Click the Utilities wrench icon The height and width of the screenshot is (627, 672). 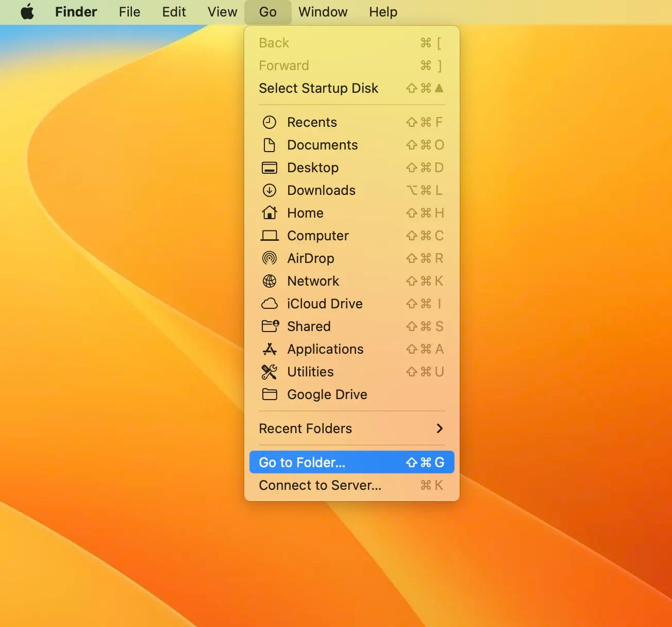(x=269, y=372)
